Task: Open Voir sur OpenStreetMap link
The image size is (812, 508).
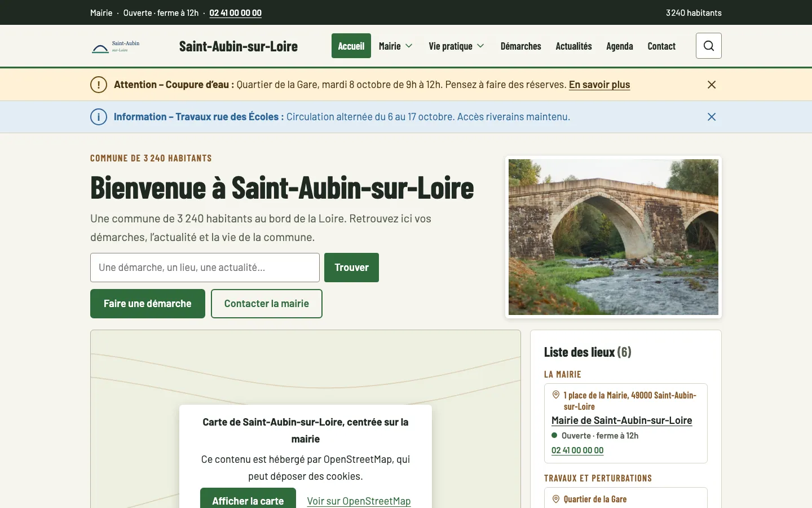Action: pyautogui.click(x=359, y=501)
